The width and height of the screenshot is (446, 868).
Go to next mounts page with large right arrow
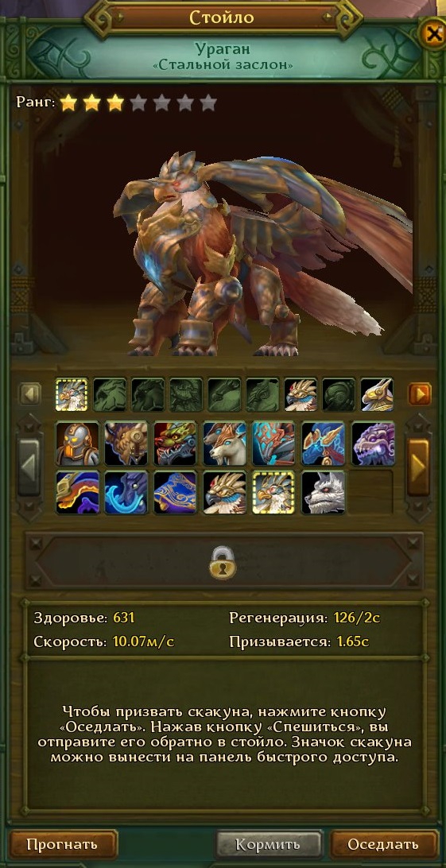coord(418,467)
